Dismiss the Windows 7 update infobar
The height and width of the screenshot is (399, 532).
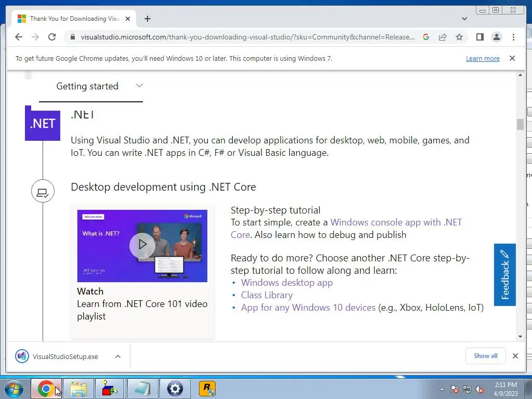point(512,58)
